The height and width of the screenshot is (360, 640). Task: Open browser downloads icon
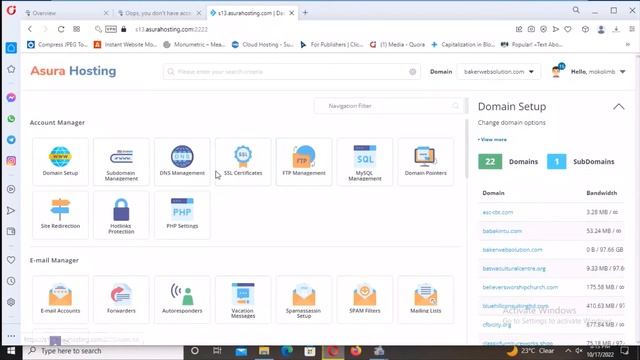tap(616, 29)
